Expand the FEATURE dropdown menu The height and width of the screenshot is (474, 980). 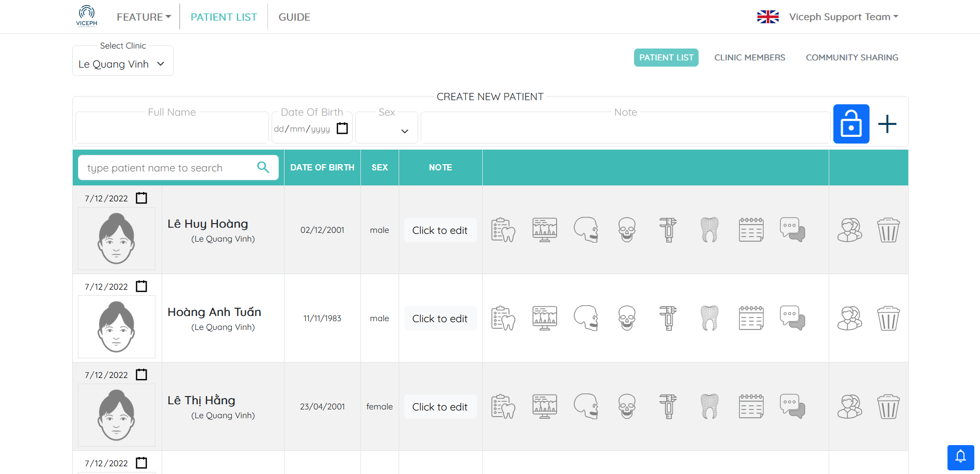(x=144, y=17)
